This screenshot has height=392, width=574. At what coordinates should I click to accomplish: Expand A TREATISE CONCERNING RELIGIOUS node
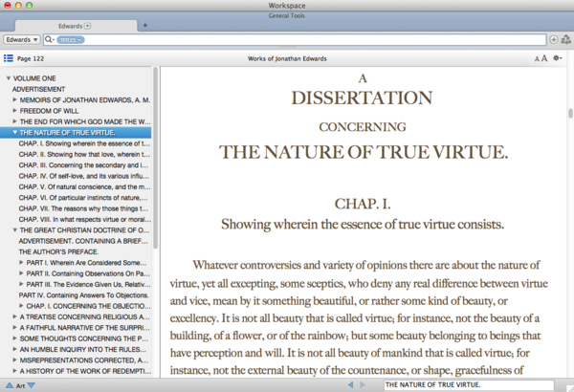pyautogui.click(x=14, y=316)
